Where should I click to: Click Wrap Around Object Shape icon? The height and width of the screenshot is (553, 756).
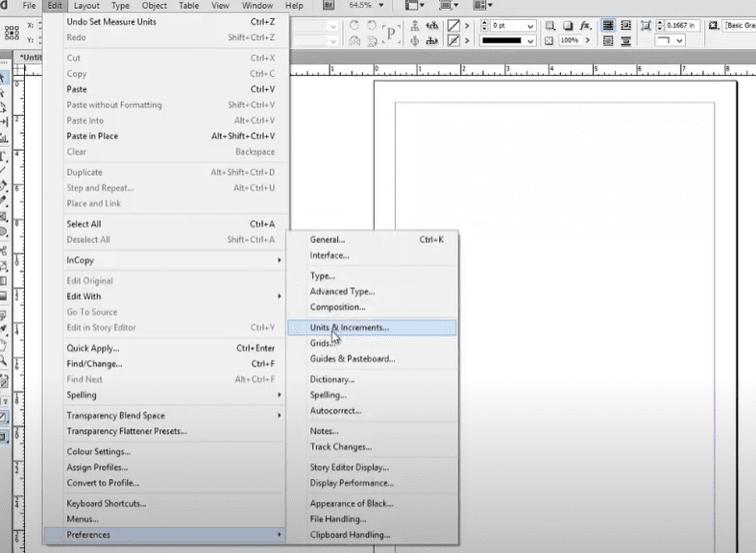coord(608,41)
